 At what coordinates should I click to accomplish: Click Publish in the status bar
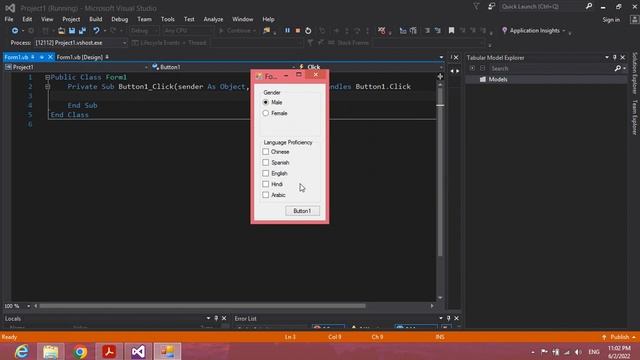tap(619, 337)
